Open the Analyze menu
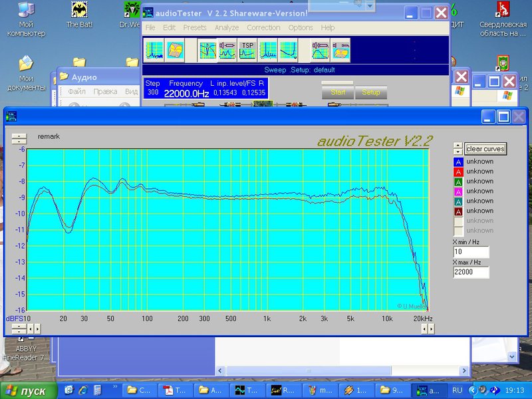Viewport: 532px width, 399px height. [227, 27]
